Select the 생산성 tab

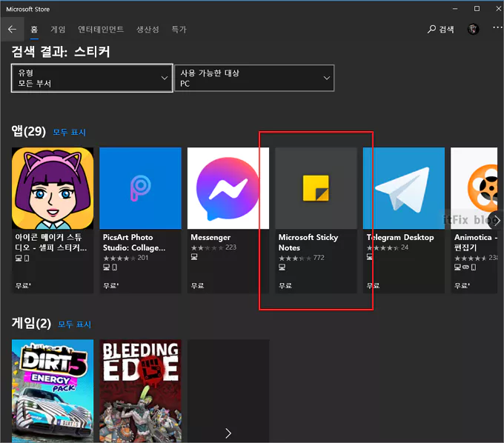147,30
